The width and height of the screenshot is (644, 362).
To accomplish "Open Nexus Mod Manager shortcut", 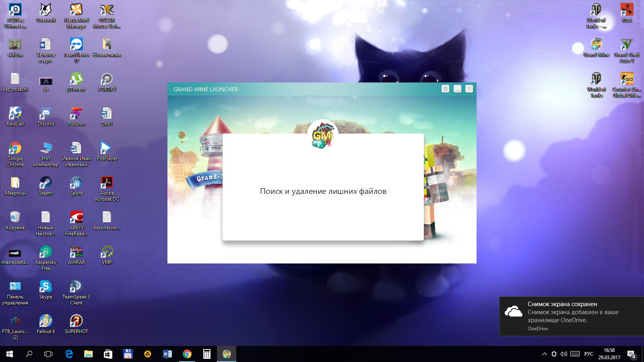I will (76, 16).
